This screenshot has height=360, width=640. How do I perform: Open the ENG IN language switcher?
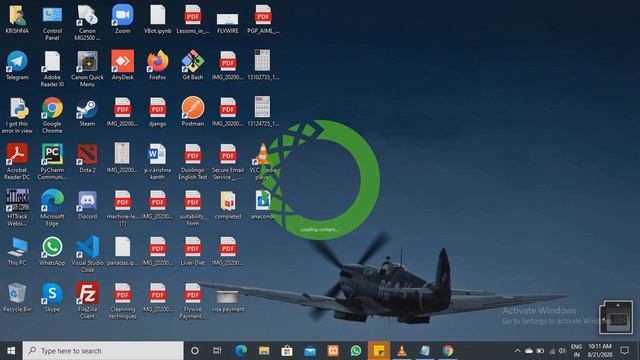click(x=576, y=351)
